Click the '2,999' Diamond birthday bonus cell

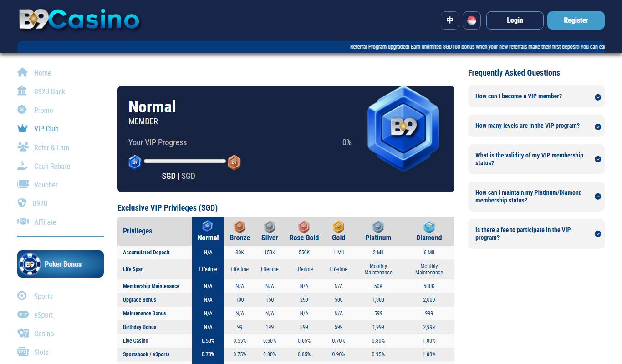click(429, 327)
